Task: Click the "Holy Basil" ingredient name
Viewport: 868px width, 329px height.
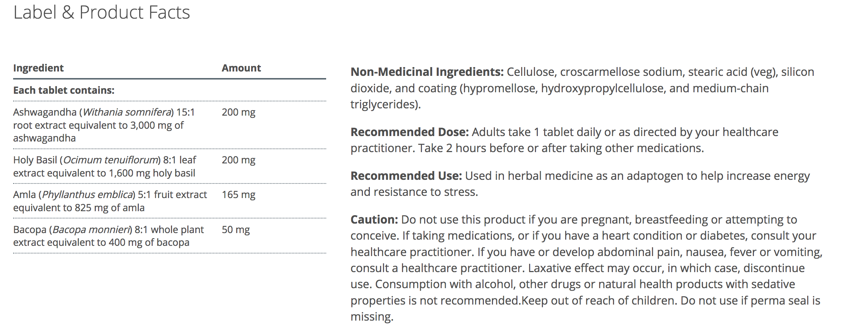Action: [35, 160]
